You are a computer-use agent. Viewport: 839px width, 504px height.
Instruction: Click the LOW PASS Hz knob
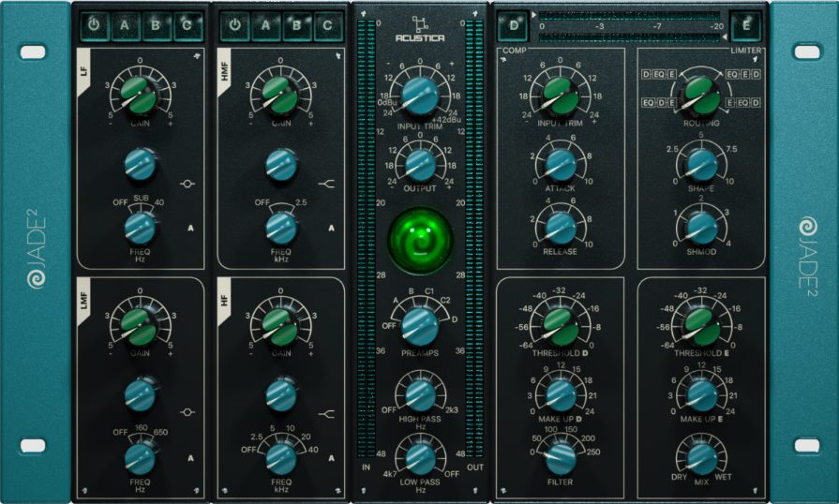pos(420,459)
